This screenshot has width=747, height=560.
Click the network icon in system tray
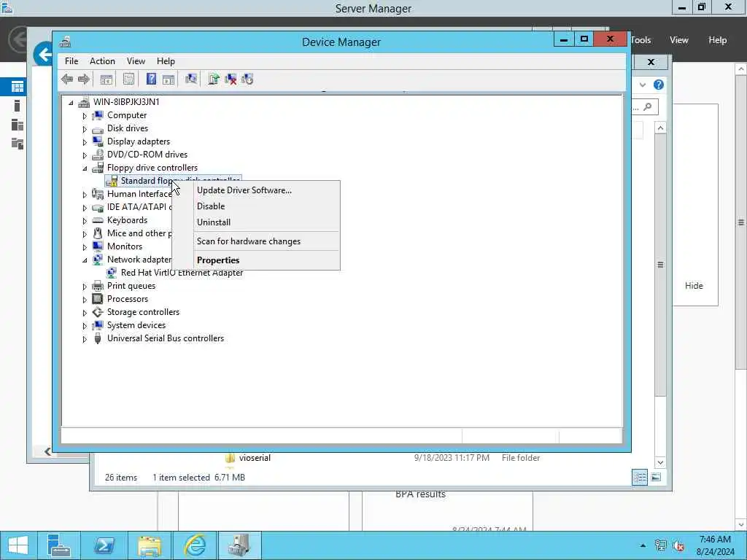click(660, 545)
